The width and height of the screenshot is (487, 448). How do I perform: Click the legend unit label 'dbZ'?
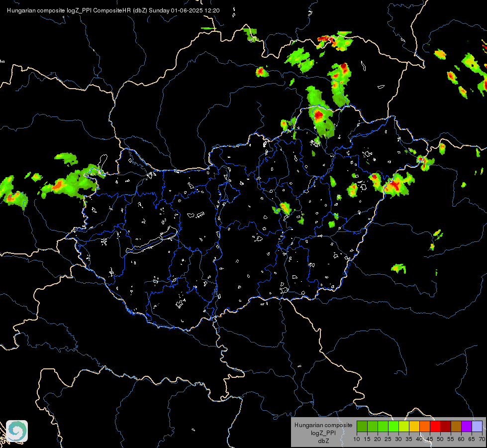[x=323, y=441]
